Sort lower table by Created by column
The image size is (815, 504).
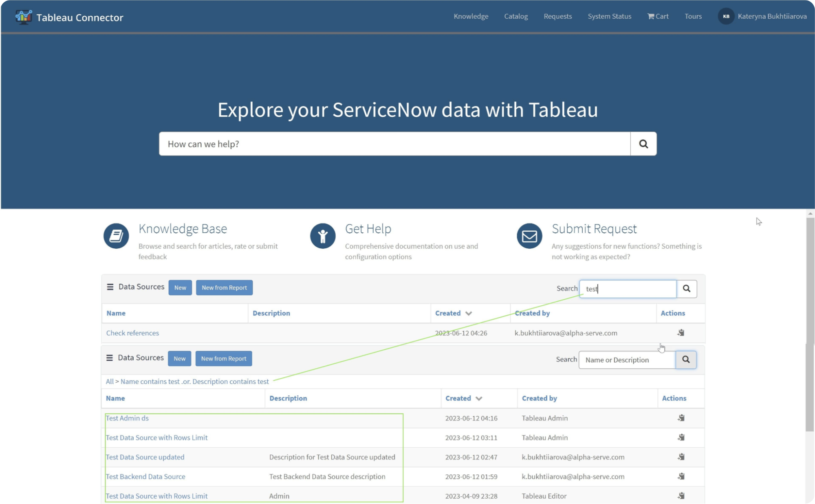(540, 398)
